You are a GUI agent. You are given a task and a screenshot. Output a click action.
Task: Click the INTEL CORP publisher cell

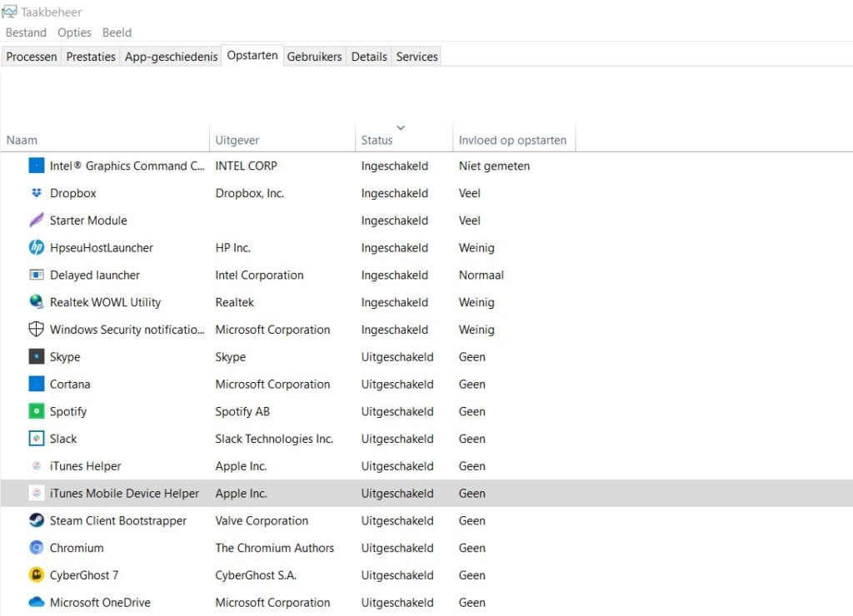pyautogui.click(x=247, y=166)
